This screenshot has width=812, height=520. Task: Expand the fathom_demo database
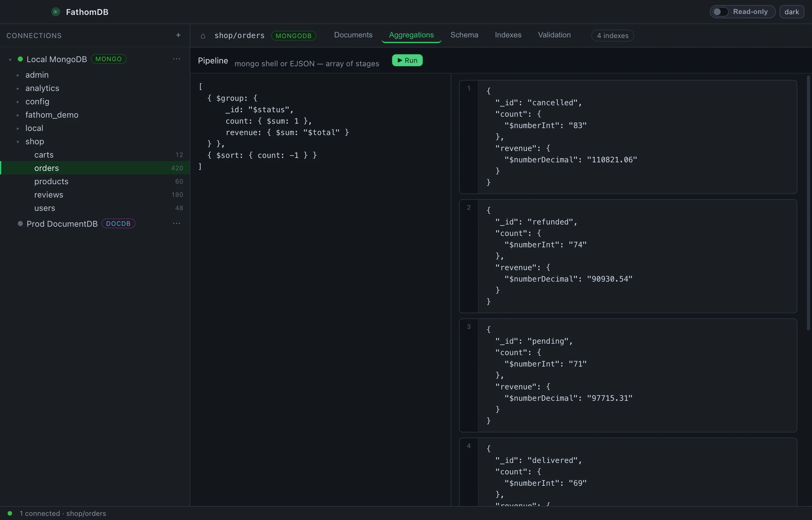tap(18, 115)
